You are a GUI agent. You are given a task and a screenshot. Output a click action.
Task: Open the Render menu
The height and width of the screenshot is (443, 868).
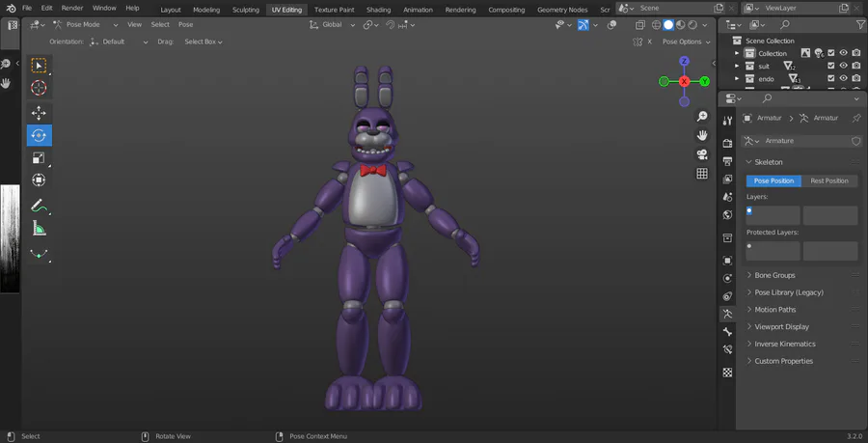[x=72, y=9]
